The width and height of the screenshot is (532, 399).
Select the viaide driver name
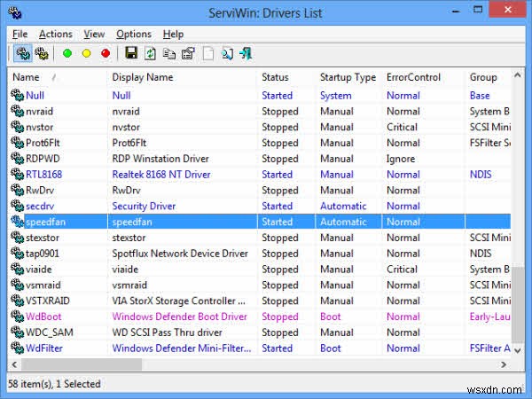click(x=39, y=269)
